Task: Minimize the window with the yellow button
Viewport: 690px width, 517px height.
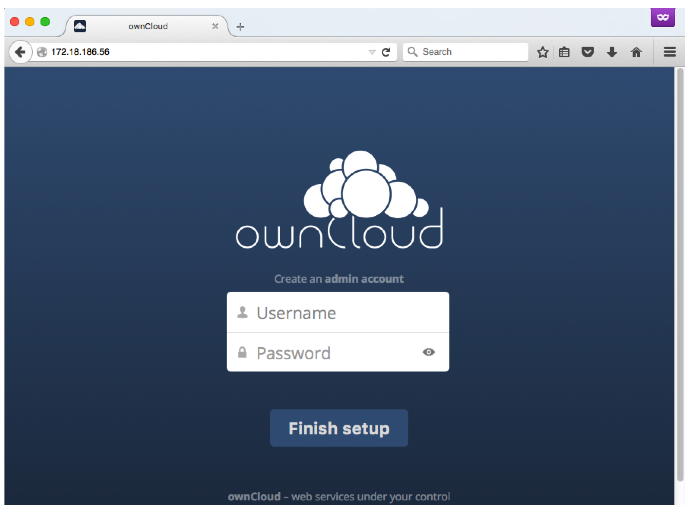Action: pos(29,22)
